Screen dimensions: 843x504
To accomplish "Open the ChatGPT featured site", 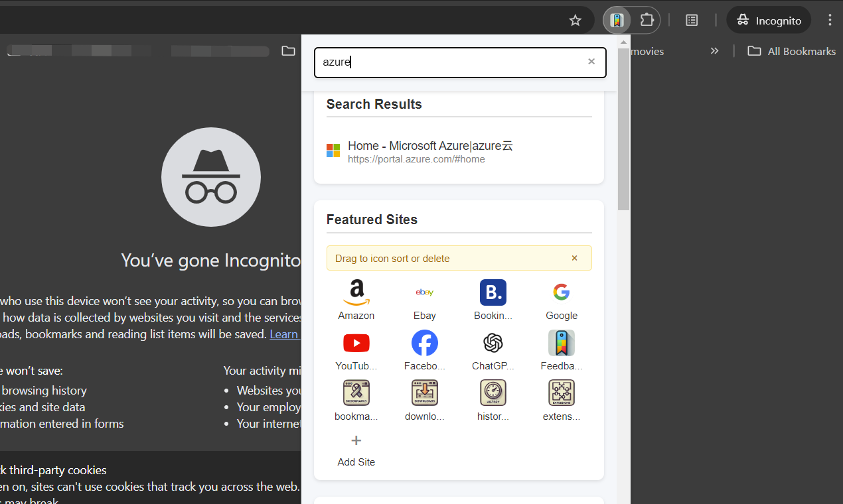I will pos(493,350).
